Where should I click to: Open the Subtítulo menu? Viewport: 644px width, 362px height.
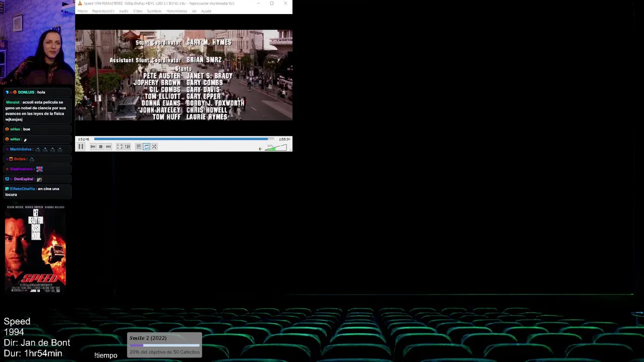[x=154, y=11]
